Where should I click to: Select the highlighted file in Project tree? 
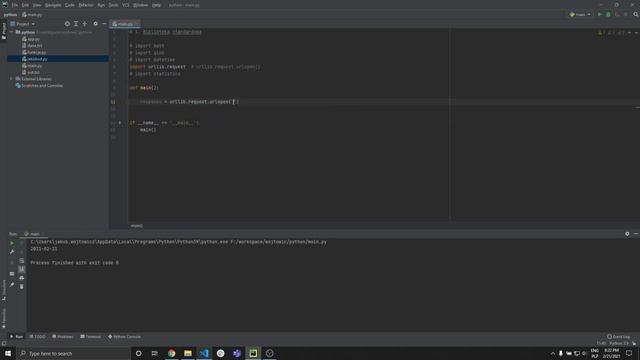[58, 59]
